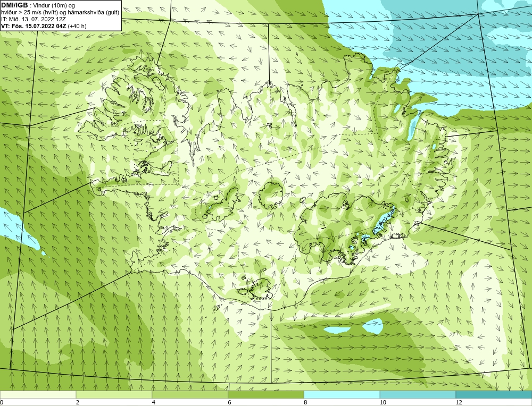Click the legend scale label '10'
This screenshot has height=406, width=532.
tap(383, 402)
